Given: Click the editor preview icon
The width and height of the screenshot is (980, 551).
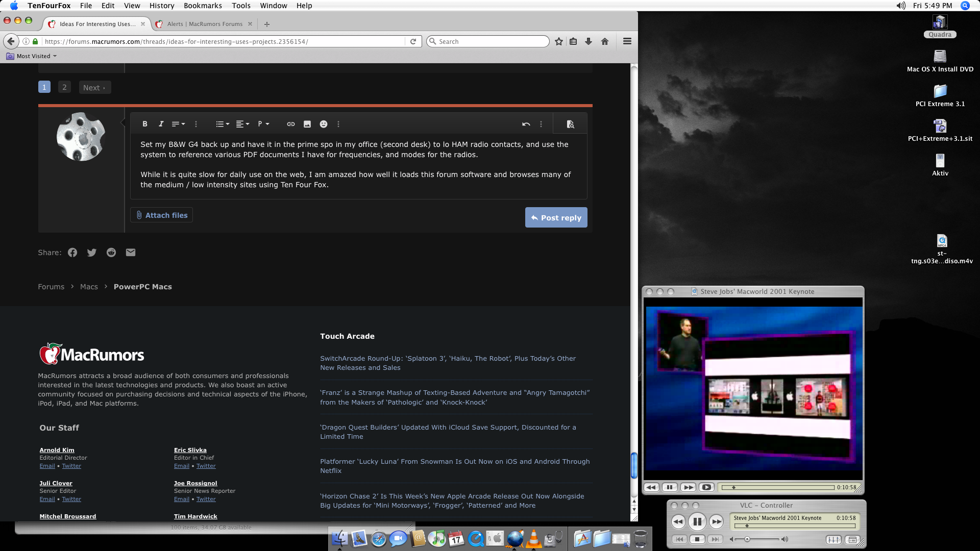Looking at the screenshot, I should pyautogui.click(x=571, y=124).
